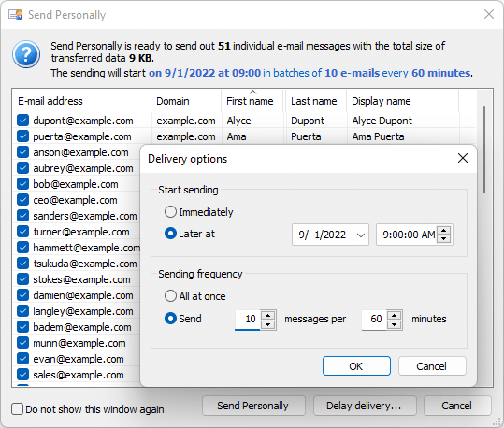The width and height of the screenshot is (504, 428).
Task: Increase the start time with up arrow
Action: [444, 231]
